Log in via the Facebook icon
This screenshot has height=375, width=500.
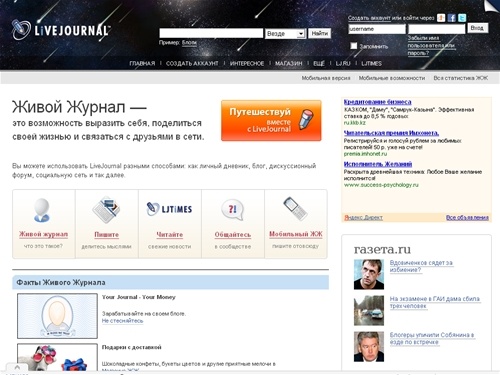click(452, 18)
